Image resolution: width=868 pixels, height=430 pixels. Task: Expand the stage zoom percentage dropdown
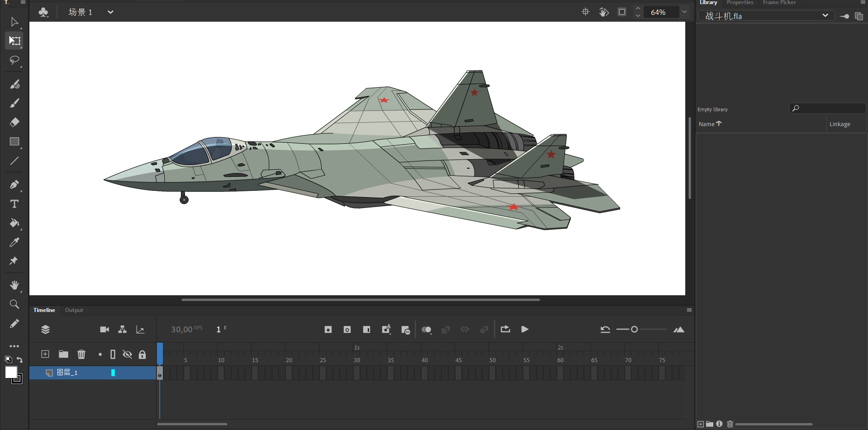[x=684, y=12]
